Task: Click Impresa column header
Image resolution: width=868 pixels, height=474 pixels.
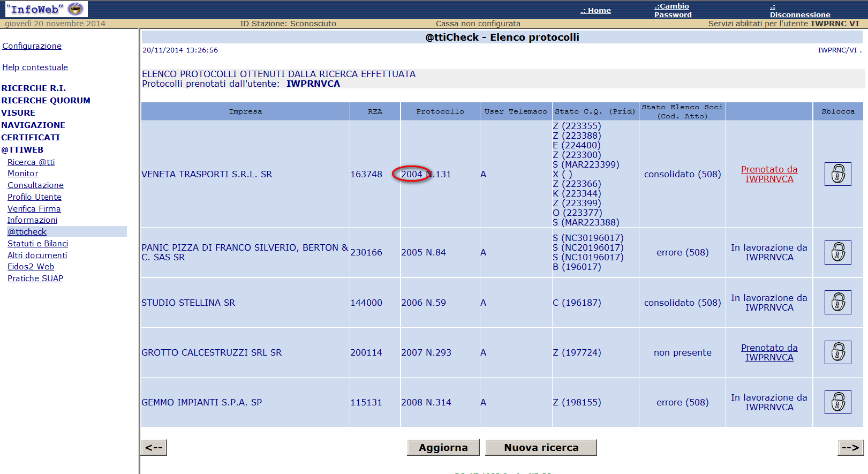Action: (x=245, y=111)
